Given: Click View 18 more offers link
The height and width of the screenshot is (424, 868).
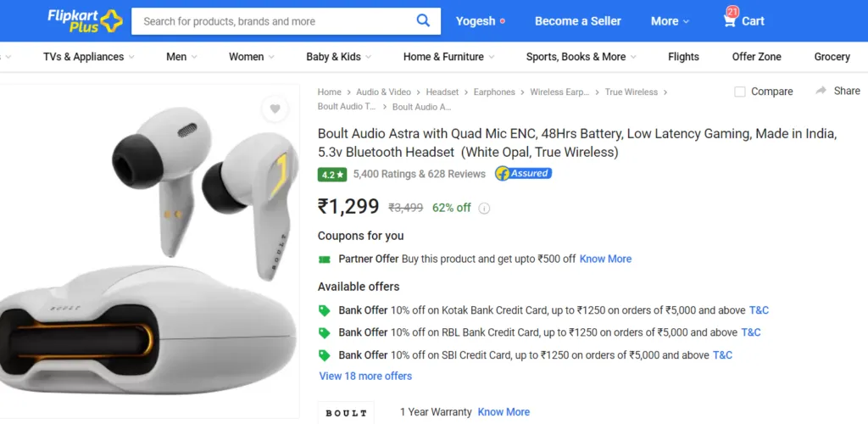Looking at the screenshot, I should [365, 376].
